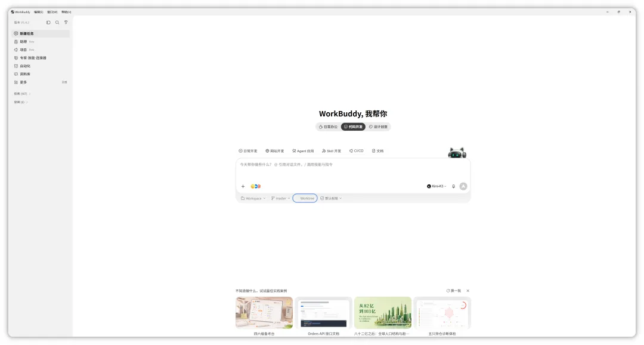Image resolution: width=644 pixels, height=345 pixels.
Task: Click the plus attachment icon in the input
Action: (243, 186)
